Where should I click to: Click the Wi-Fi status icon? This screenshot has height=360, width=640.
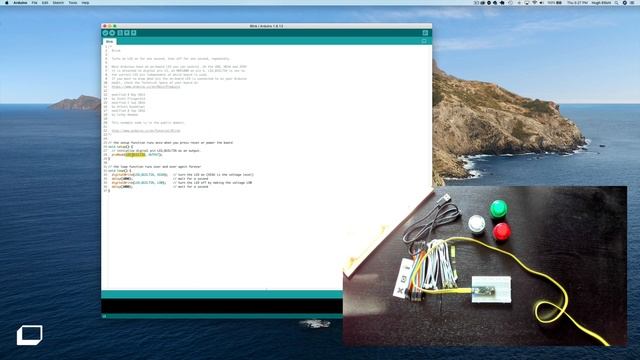pyautogui.click(x=534, y=2)
